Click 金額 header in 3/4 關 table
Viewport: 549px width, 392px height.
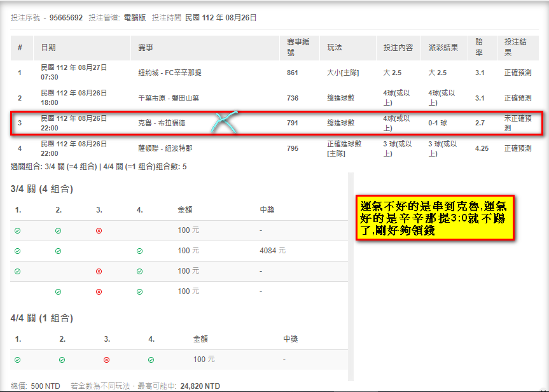click(185, 210)
